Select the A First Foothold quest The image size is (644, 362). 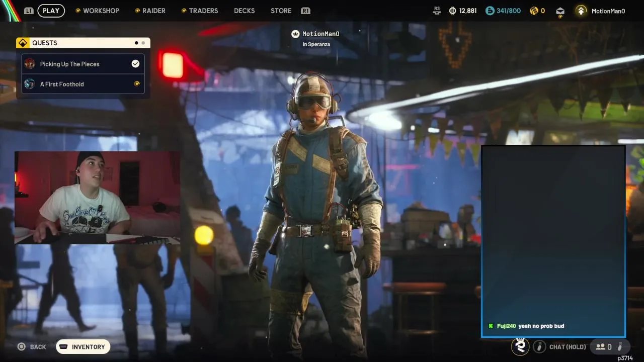point(83,84)
